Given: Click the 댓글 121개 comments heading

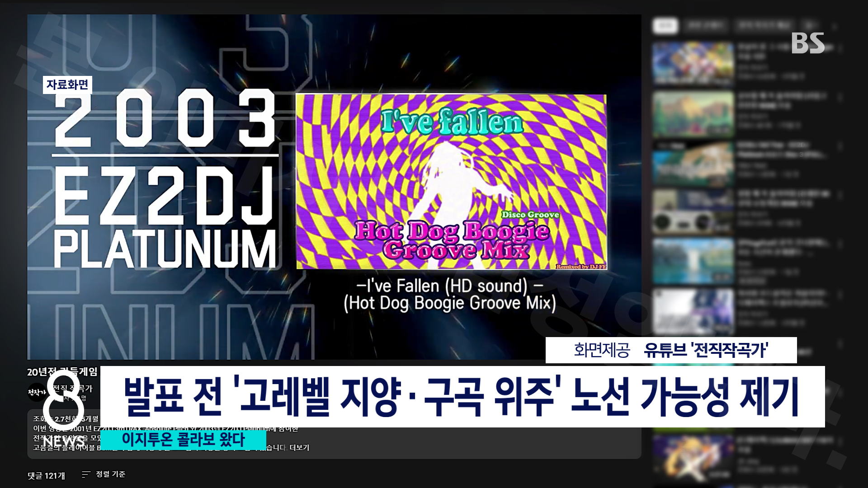Looking at the screenshot, I should coord(46,475).
